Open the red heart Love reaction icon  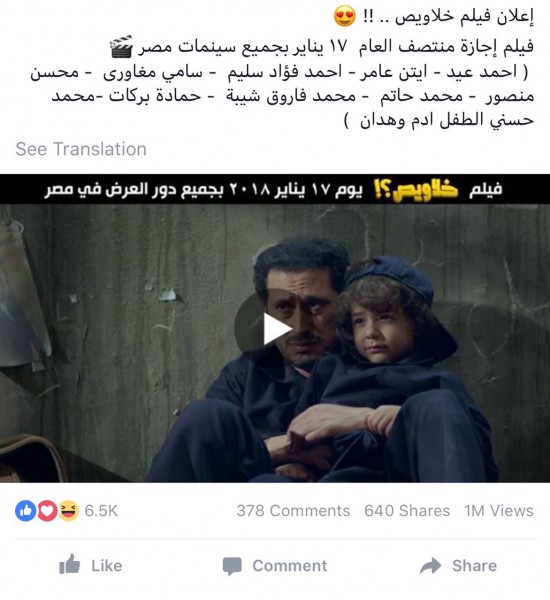47,510
